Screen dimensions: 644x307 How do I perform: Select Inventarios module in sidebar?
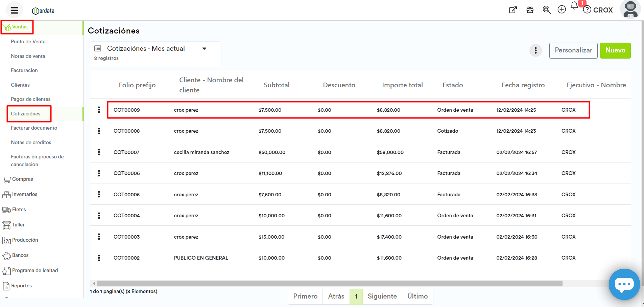click(x=25, y=194)
